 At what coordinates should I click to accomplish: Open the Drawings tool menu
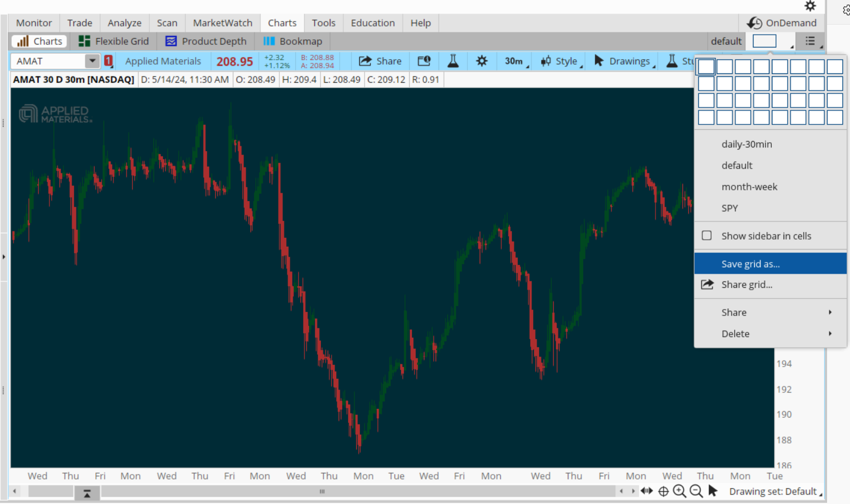pyautogui.click(x=624, y=61)
